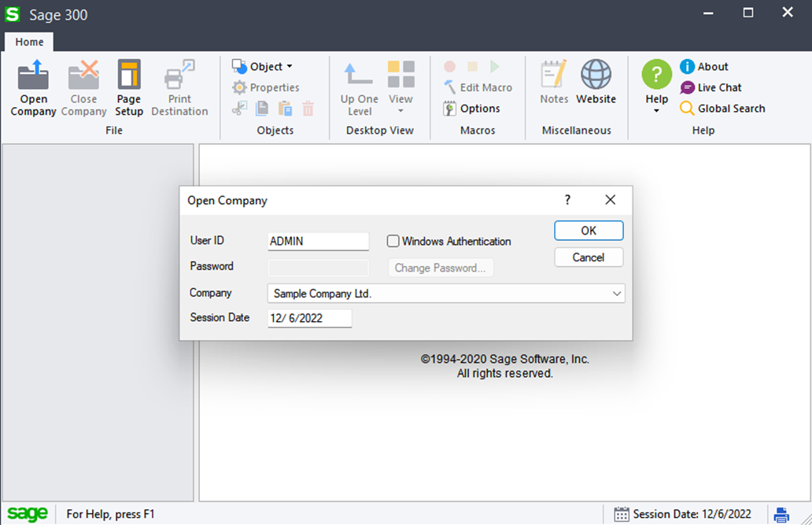Expand the Help dropdown arrow

tap(656, 111)
